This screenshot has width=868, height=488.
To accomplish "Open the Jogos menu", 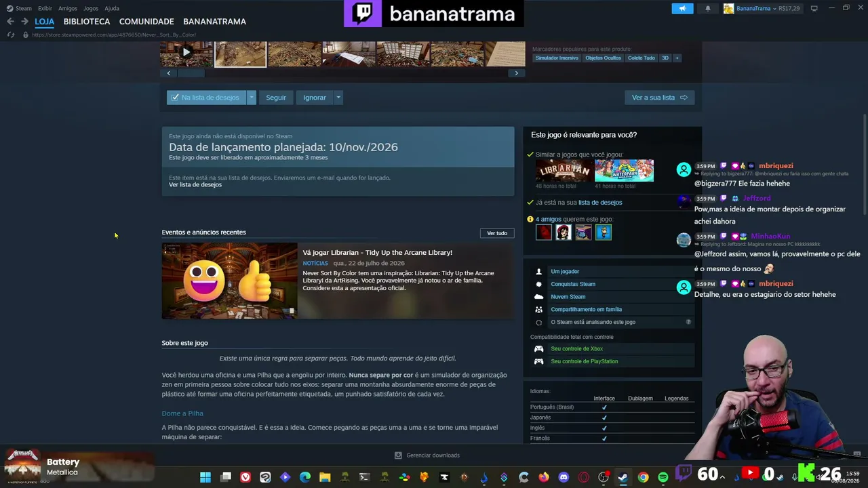I will pyautogui.click(x=91, y=8).
